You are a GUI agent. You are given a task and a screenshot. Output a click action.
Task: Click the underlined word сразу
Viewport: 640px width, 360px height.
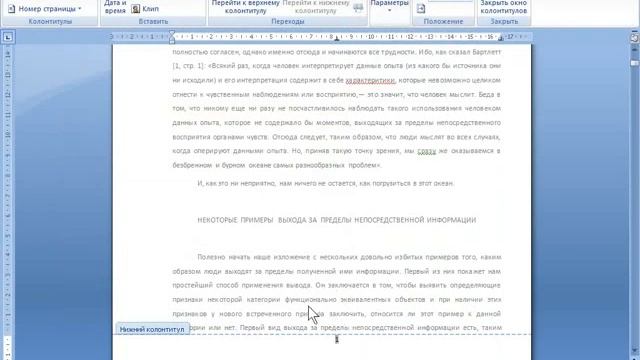427,151
